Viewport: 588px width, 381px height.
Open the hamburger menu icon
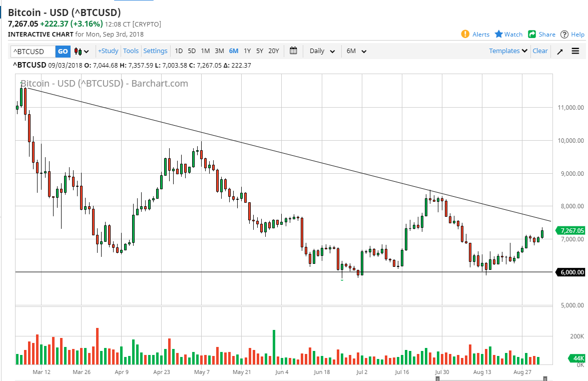coord(575,51)
